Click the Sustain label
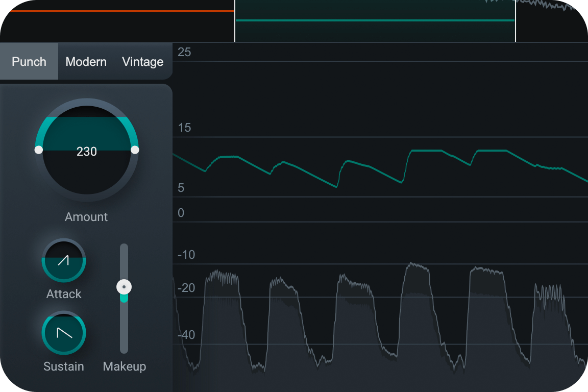 [64, 366]
